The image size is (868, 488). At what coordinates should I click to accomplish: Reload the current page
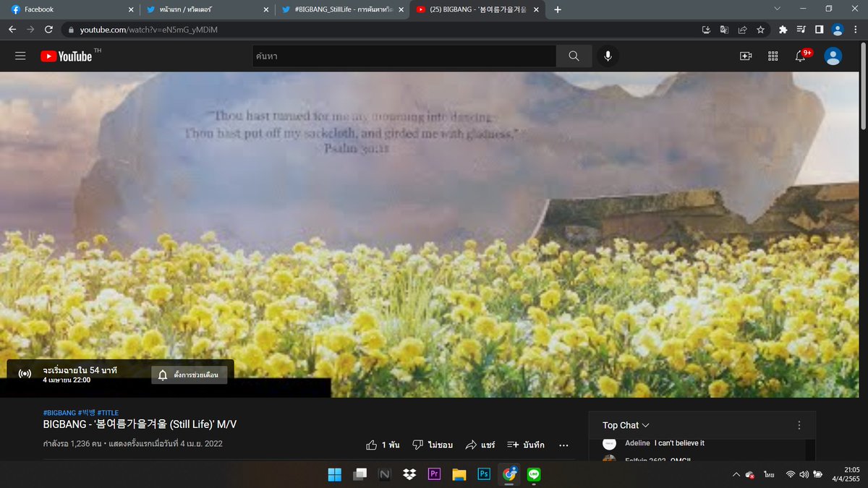(x=48, y=30)
